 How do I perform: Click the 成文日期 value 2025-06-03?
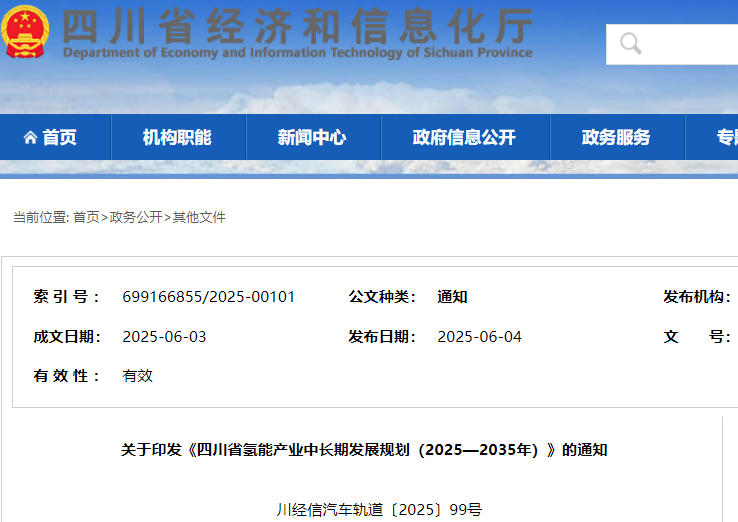[164, 337]
